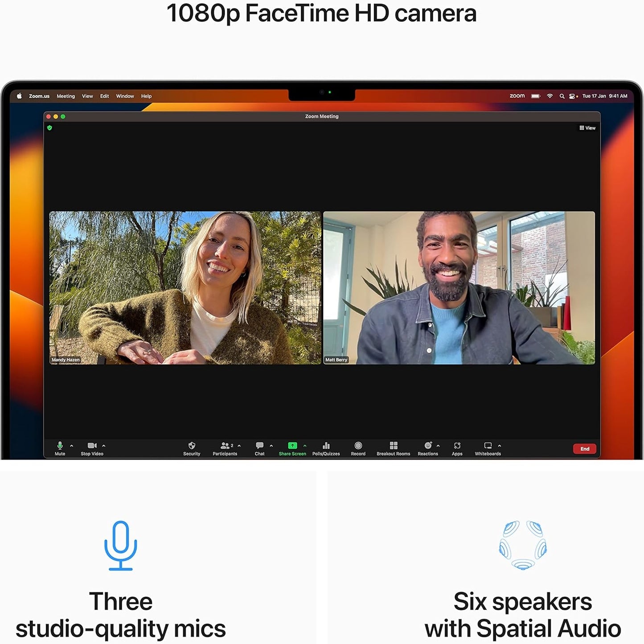Toggle Stop Video camera button
Viewport: 644px width, 644px height.
[x=92, y=446]
